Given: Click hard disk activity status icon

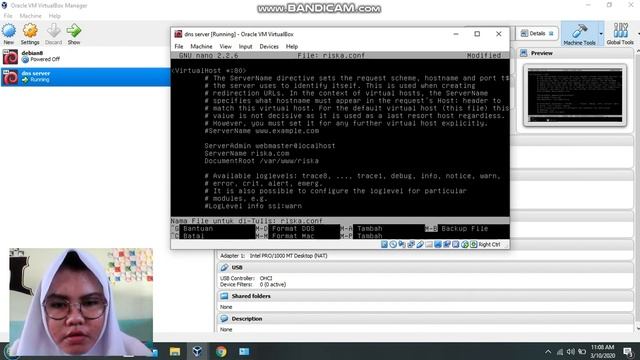Looking at the screenshot, I should point(384,244).
